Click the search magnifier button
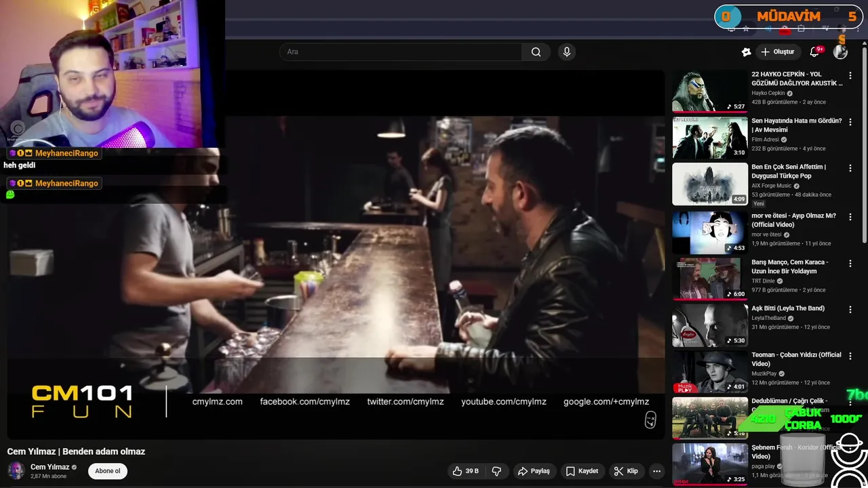The height and width of the screenshot is (488, 868). pyautogui.click(x=536, y=52)
